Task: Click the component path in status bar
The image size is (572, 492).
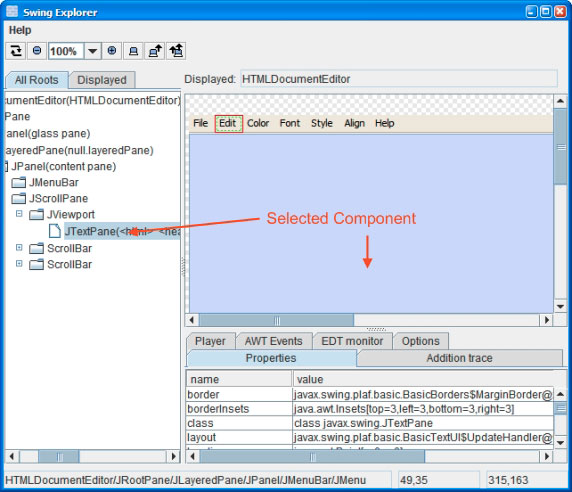Action: coord(197,480)
